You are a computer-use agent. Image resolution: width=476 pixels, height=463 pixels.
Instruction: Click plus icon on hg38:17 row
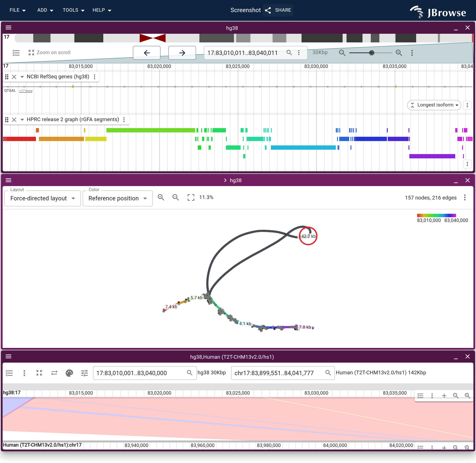(x=444, y=396)
